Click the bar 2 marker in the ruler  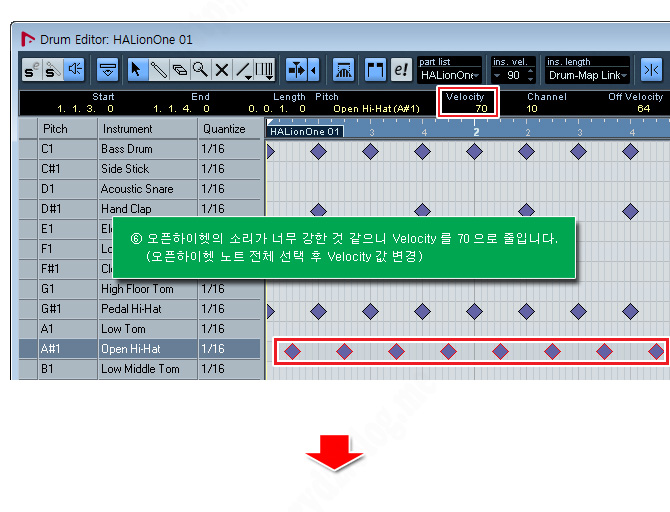tap(476, 132)
